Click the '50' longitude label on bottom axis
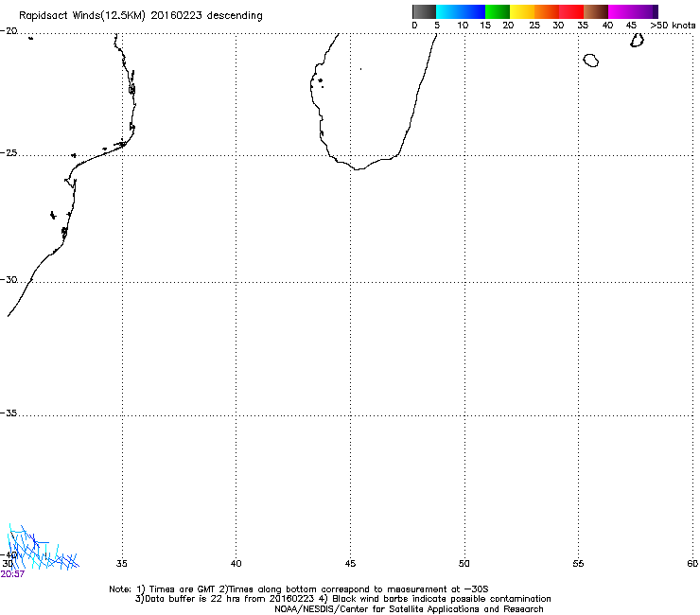Image resolution: width=700 pixels, height=615 pixels. (464, 564)
